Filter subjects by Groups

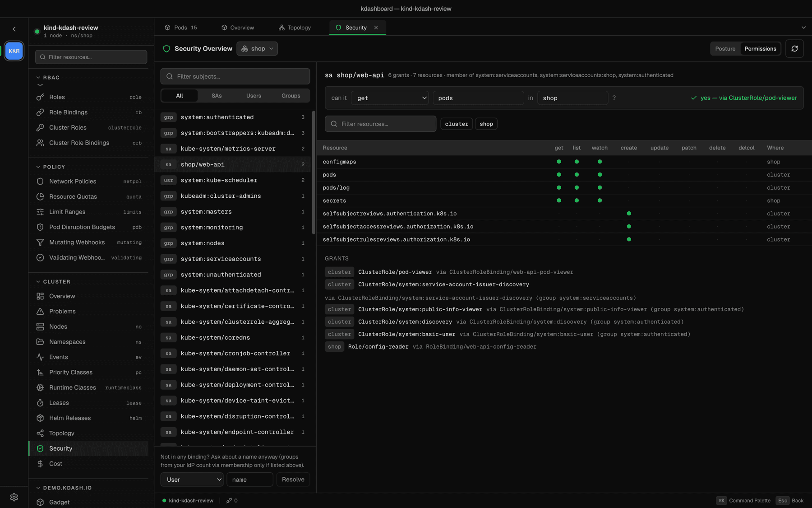point(291,96)
